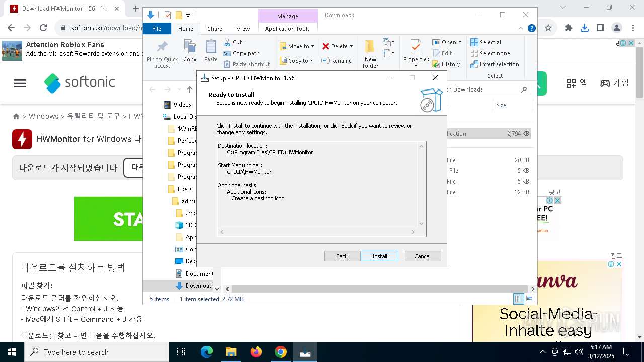Viewport: 644px width, 362px height.
Task: Switch to the Home ribbon tab
Action: (185, 29)
